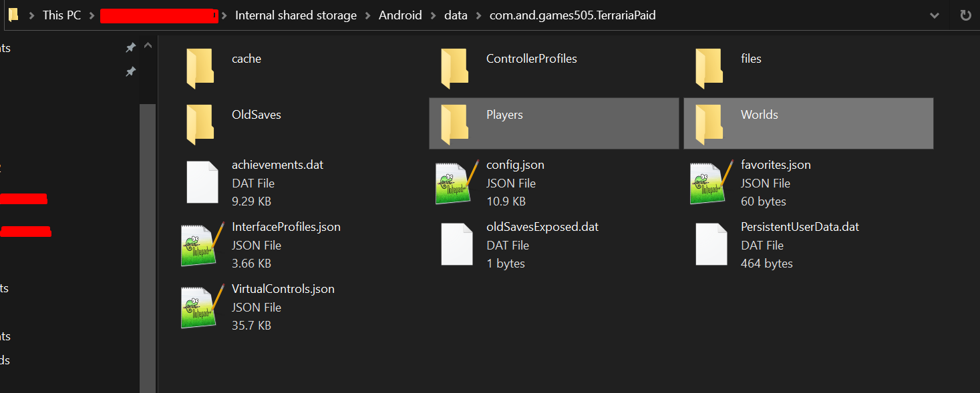The height and width of the screenshot is (393, 980).
Task: Expand the chevron after This PC
Action: (92, 15)
